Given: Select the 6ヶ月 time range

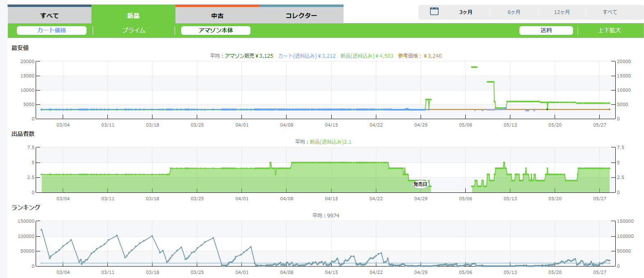Looking at the screenshot, I should [514, 12].
